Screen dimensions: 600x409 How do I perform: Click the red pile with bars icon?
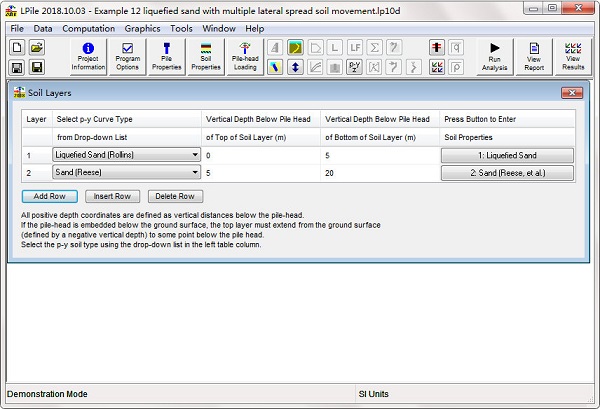(437, 47)
